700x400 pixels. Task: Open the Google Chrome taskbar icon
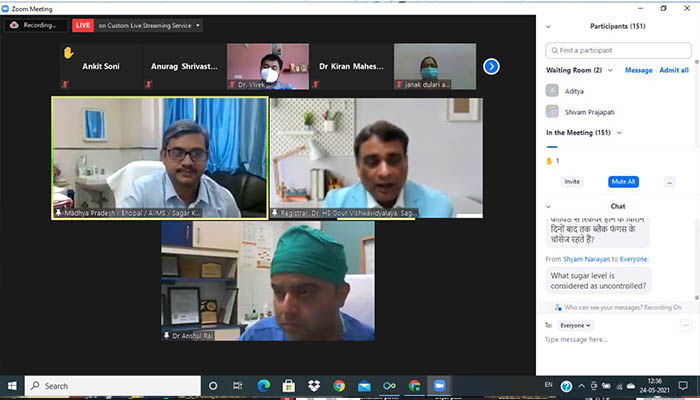pyautogui.click(x=339, y=386)
